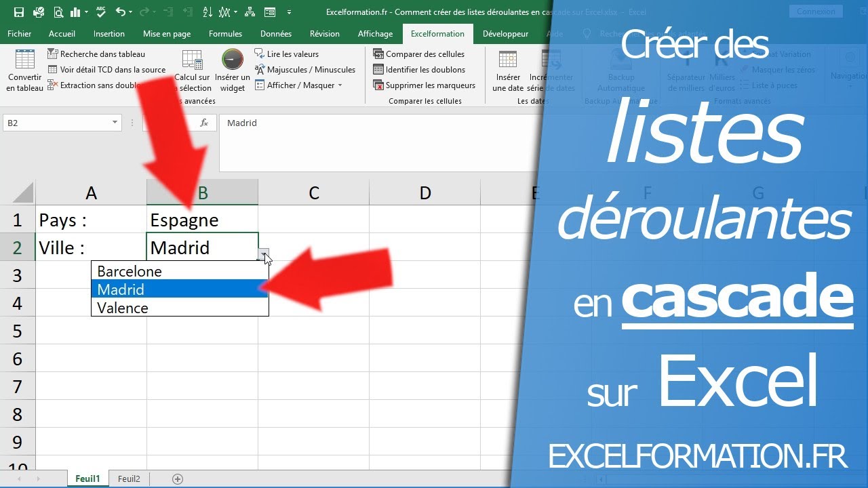Open the Développeur tab
Image resolution: width=868 pixels, height=488 pixels.
505,34
